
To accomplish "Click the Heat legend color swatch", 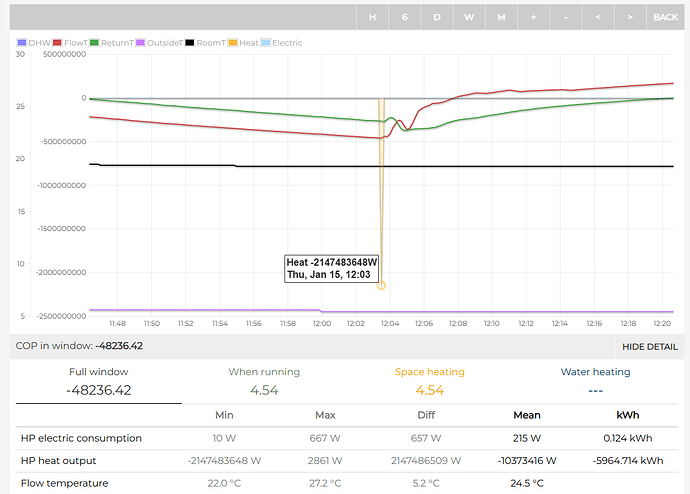I will 232,43.
